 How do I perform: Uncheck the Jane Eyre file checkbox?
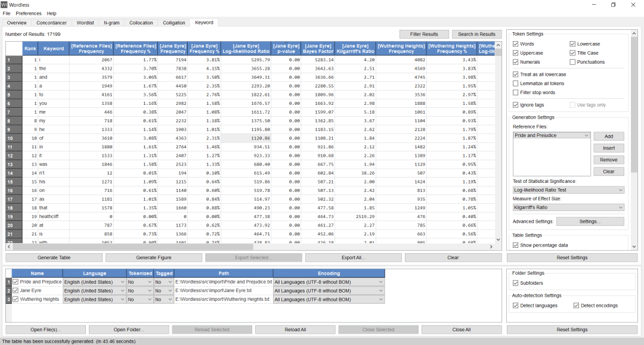tap(16, 290)
